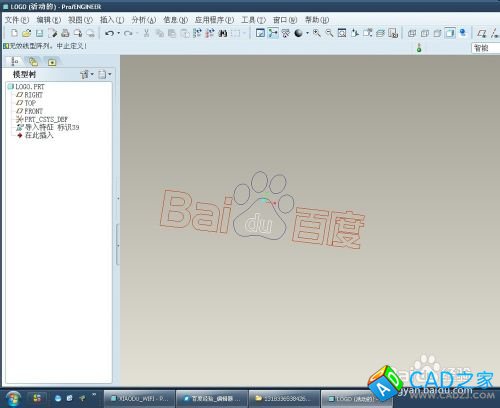
Task: Click the Zoom In magnifier icon
Action: [317, 33]
